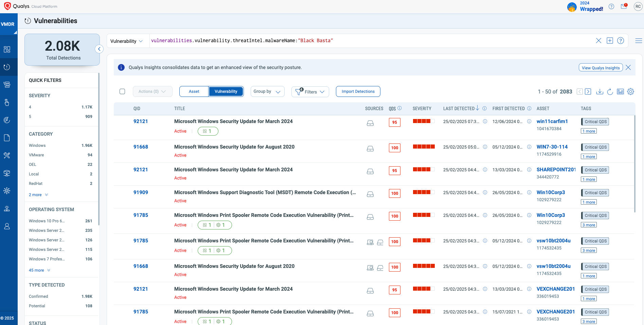
Task: Open the Vulnerability search type dropdown
Action: coord(127,41)
